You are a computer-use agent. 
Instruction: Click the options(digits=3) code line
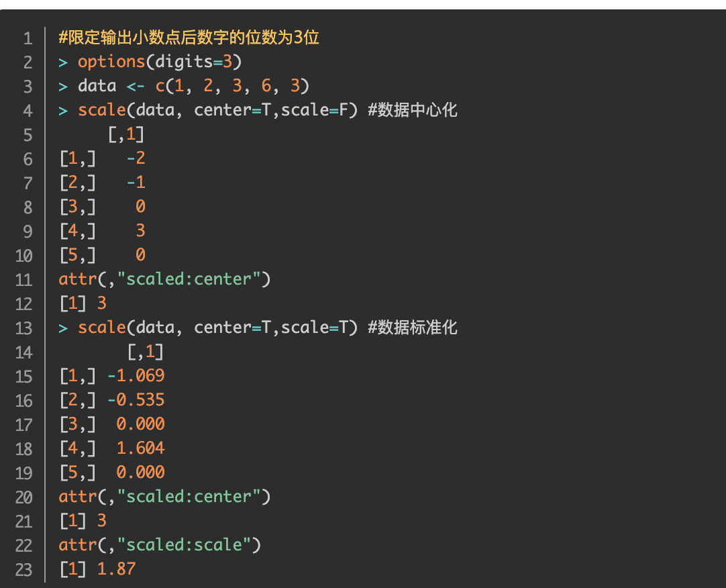point(150,62)
